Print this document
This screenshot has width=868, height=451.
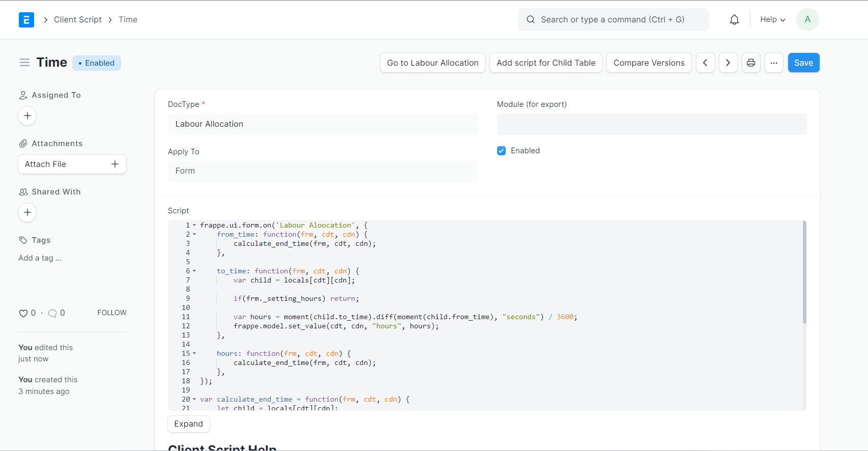point(751,63)
